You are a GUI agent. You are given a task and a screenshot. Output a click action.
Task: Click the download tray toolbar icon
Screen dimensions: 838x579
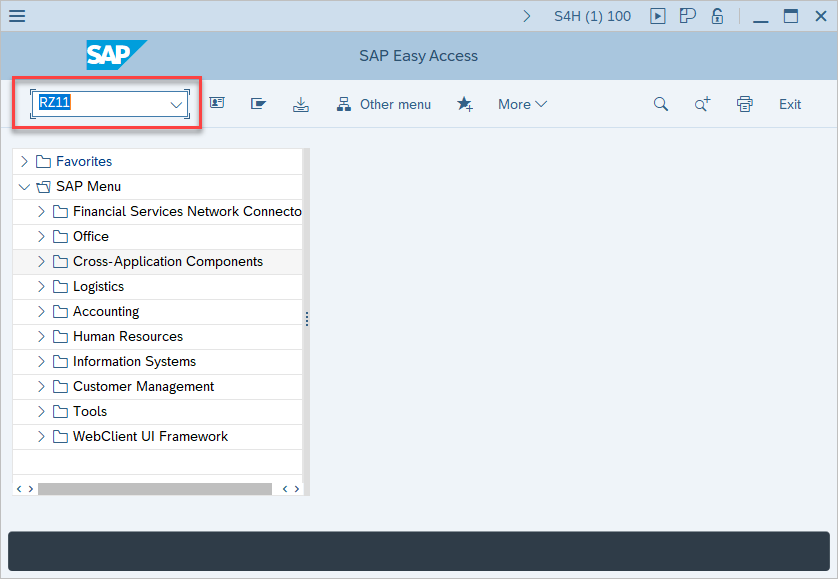click(301, 104)
